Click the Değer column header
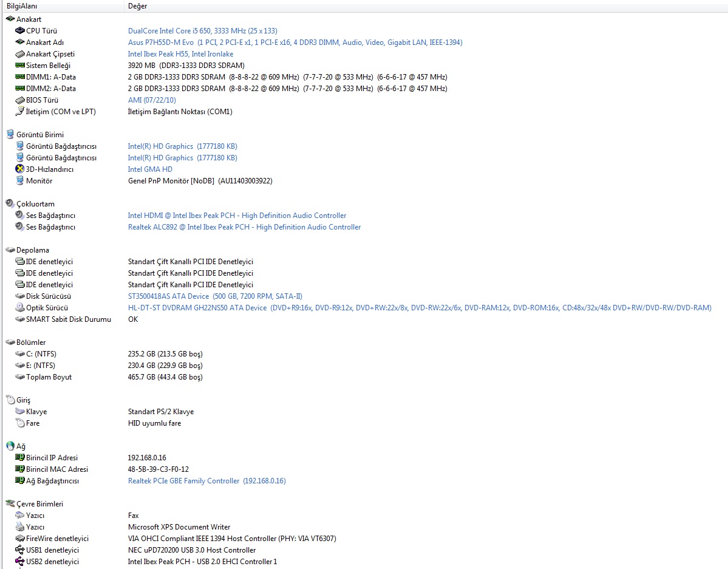728x569 pixels. [x=138, y=6]
